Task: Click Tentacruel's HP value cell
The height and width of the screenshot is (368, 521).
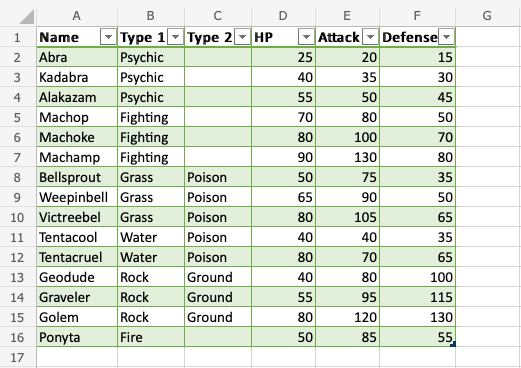Action: (283, 257)
